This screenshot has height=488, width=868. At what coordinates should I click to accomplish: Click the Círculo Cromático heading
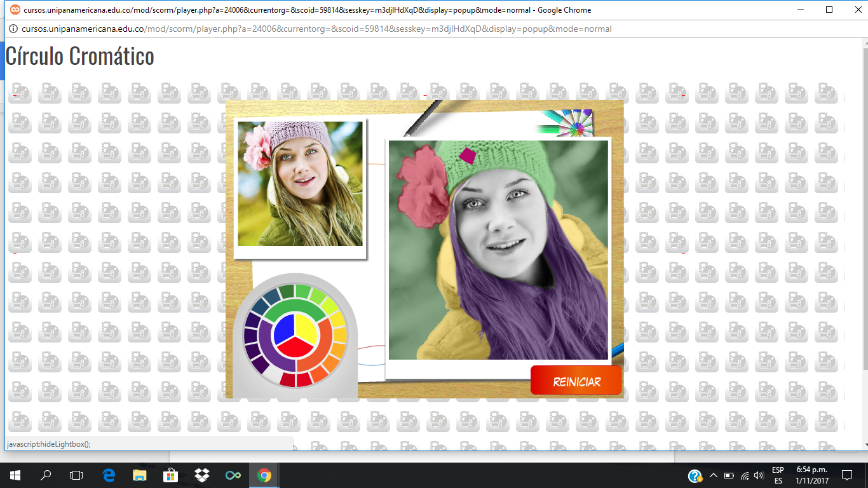(x=80, y=56)
